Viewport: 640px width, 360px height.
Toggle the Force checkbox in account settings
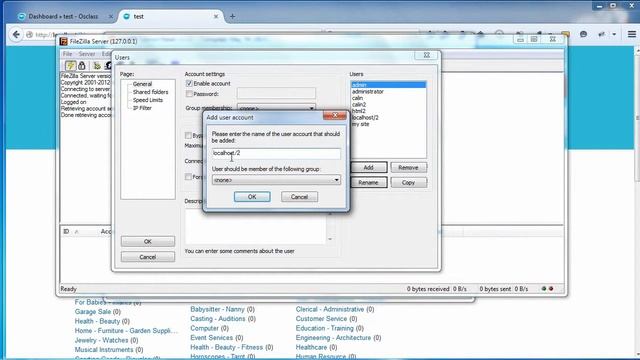pos(188,177)
